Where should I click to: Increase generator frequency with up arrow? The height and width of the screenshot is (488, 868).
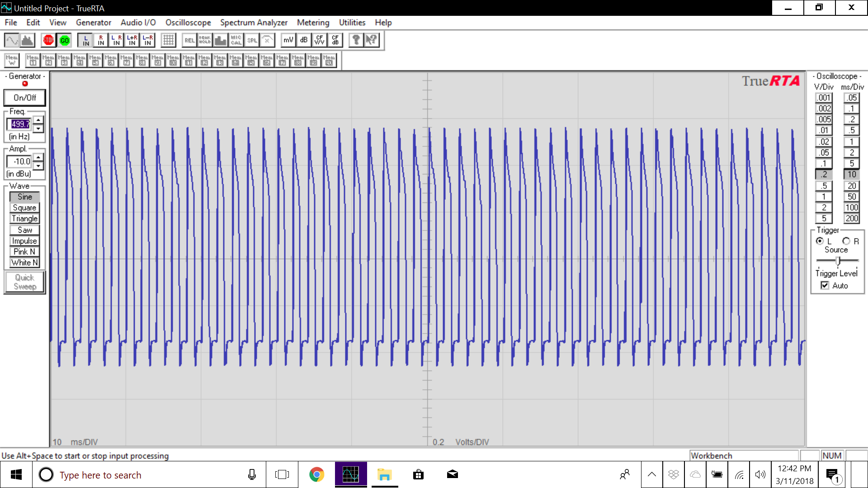38,120
